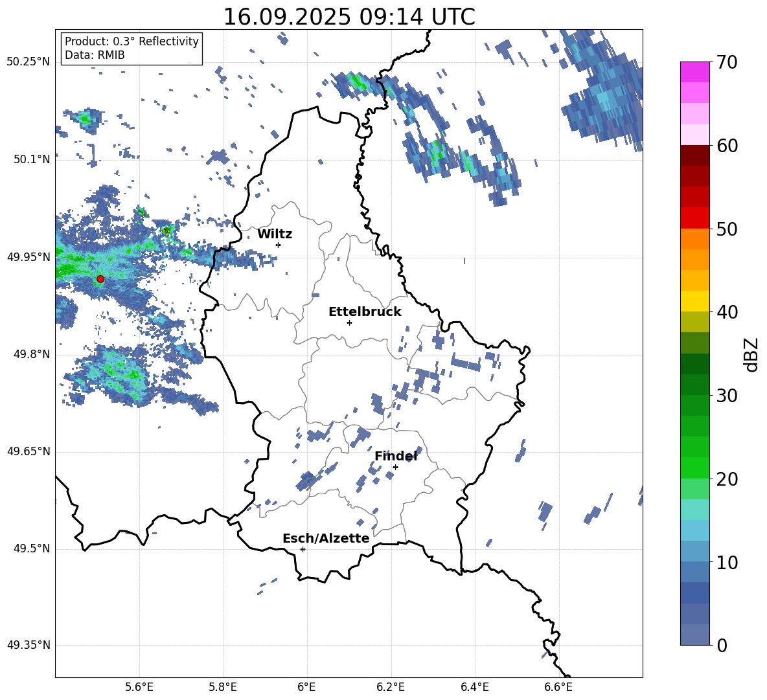The height and width of the screenshot is (700, 767).
Task: Click the 40 value on the colorbar
Action: point(727,312)
